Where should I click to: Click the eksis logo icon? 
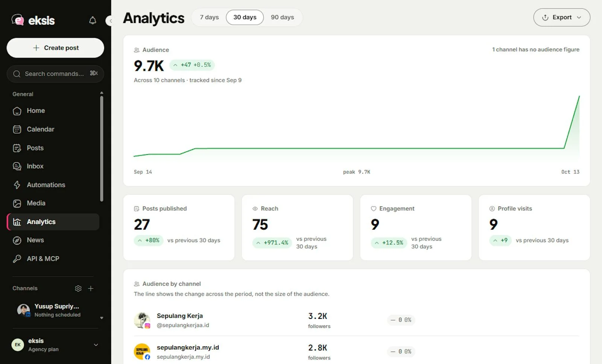[18, 20]
